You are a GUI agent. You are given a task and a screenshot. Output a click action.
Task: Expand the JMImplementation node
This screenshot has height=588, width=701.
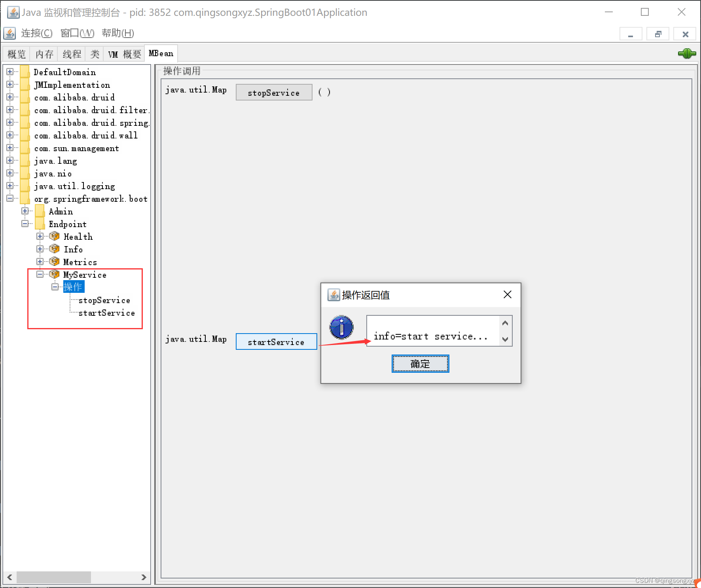click(x=10, y=84)
